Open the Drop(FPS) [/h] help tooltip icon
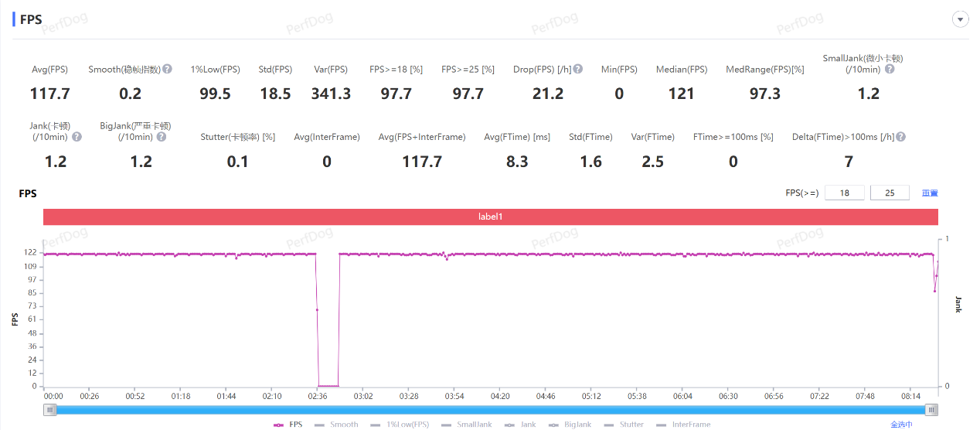Screen dimensions: 980x430 coord(578,70)
